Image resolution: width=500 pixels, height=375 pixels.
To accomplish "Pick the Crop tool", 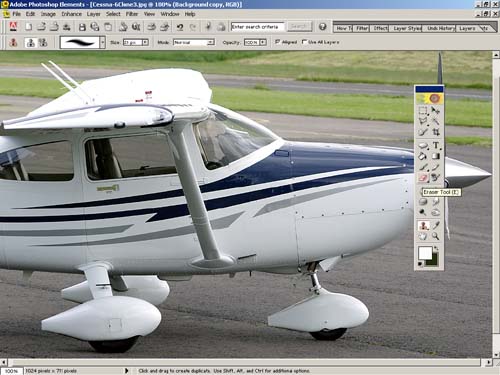I will pyautogui.click(x=435, y=132).
